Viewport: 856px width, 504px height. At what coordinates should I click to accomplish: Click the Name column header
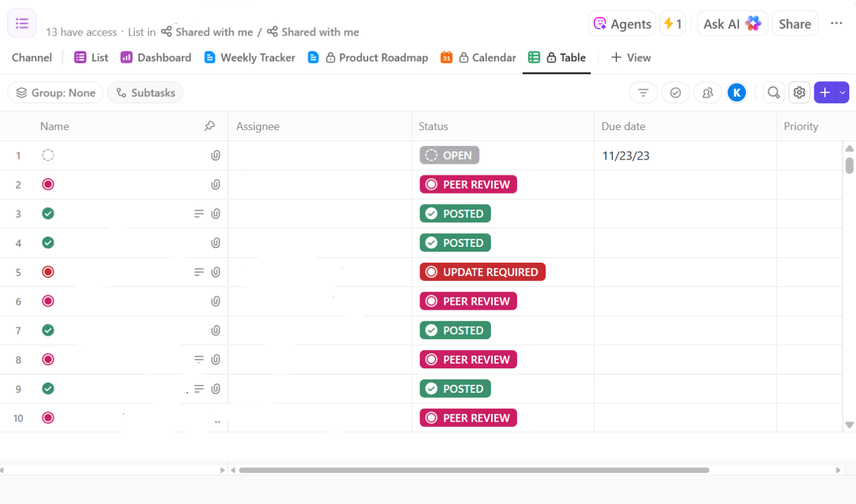point(54,126)
